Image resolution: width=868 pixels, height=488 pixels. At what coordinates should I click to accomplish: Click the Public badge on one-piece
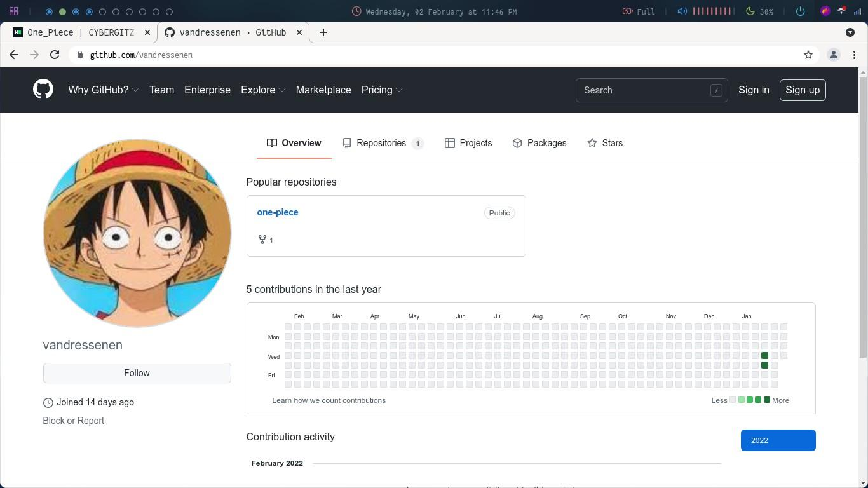pos(499,213)
